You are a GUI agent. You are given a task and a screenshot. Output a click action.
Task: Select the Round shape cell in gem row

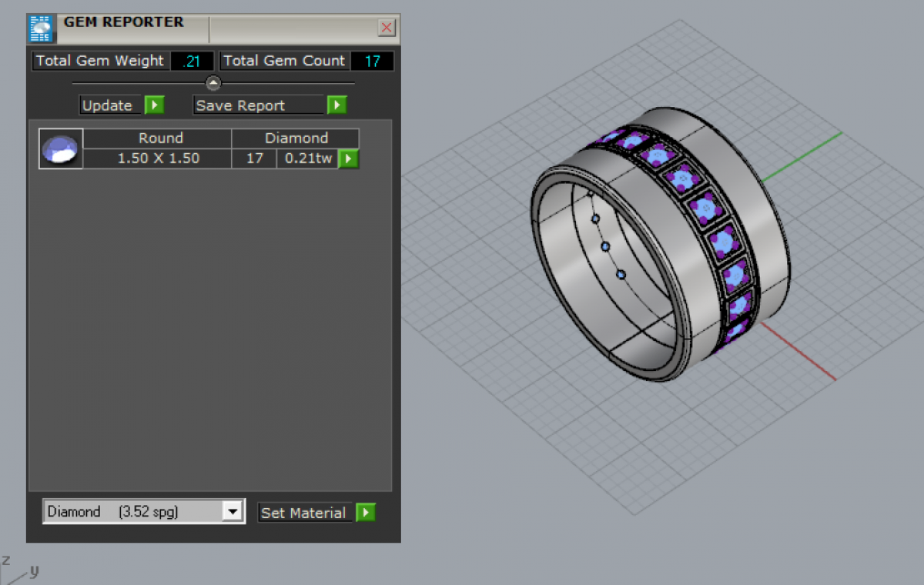160,139
